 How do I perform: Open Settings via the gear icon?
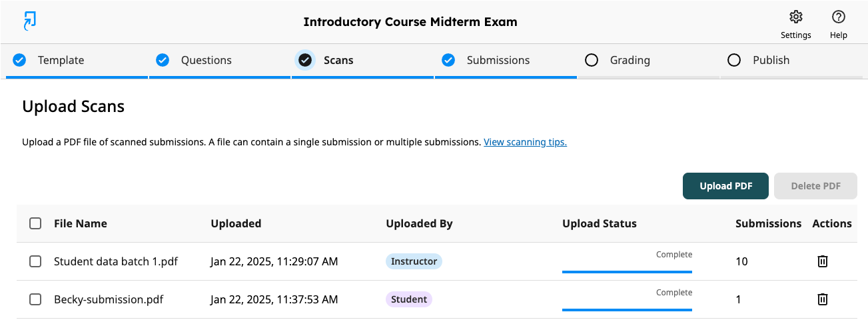[795, 17]
